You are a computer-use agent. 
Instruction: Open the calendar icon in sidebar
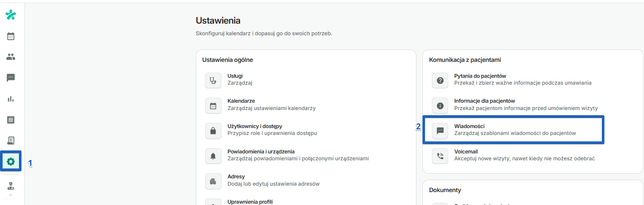click(11, 37)
